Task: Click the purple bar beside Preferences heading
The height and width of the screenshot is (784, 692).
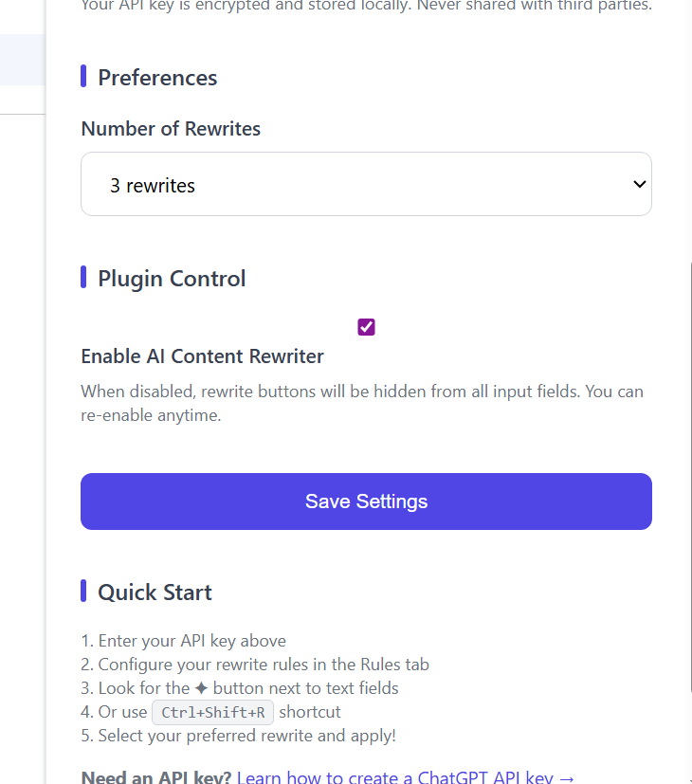Action: click(x=83, y=77)
